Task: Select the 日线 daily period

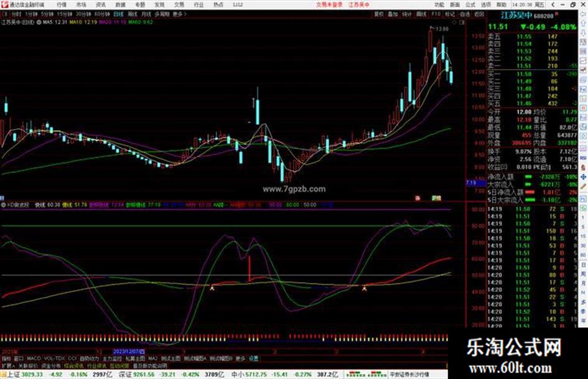Action: coord(118,14)
